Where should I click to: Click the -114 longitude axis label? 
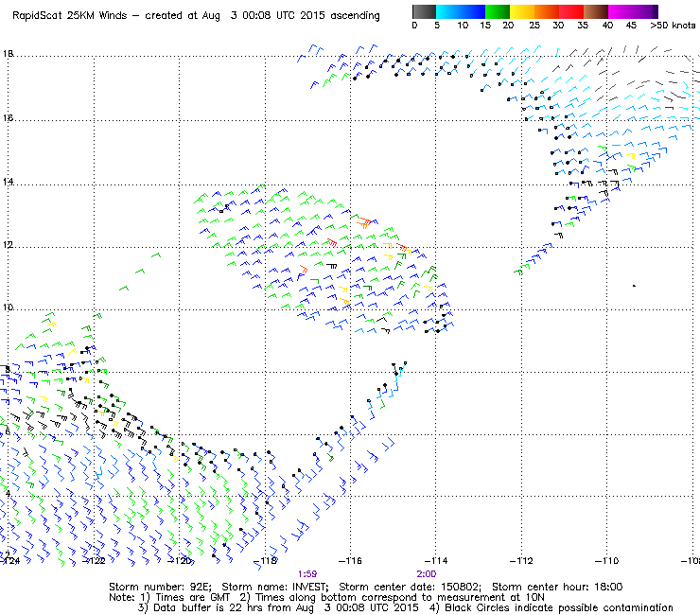(x=436, y=561)
